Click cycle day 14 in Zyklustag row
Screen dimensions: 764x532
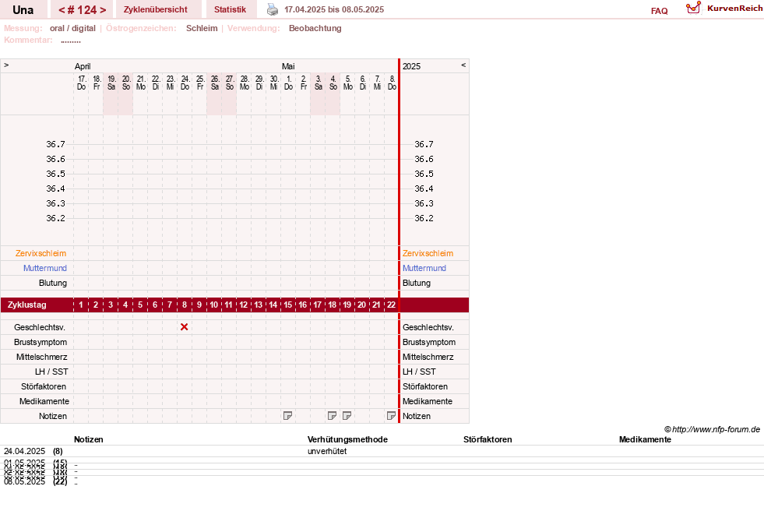273,305
